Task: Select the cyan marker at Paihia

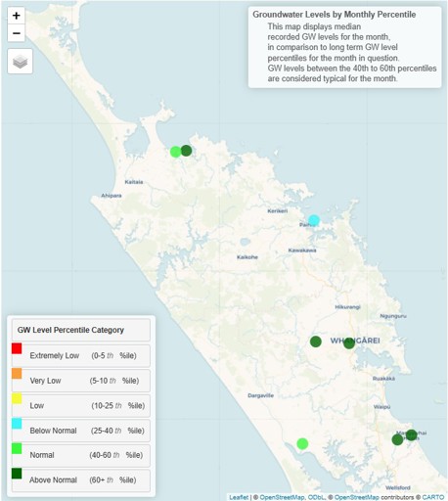Action: (x=314, y=220)
